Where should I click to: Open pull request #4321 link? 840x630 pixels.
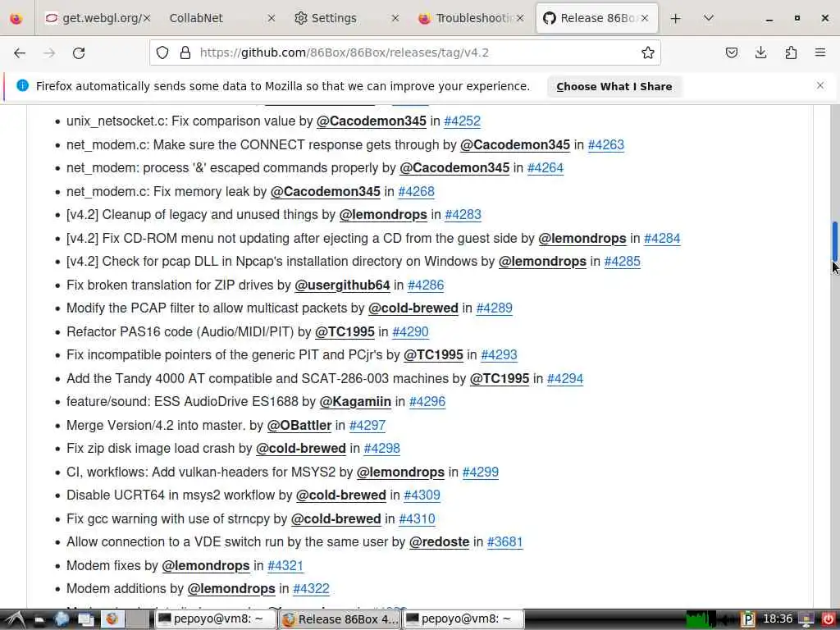pos(285,565)
